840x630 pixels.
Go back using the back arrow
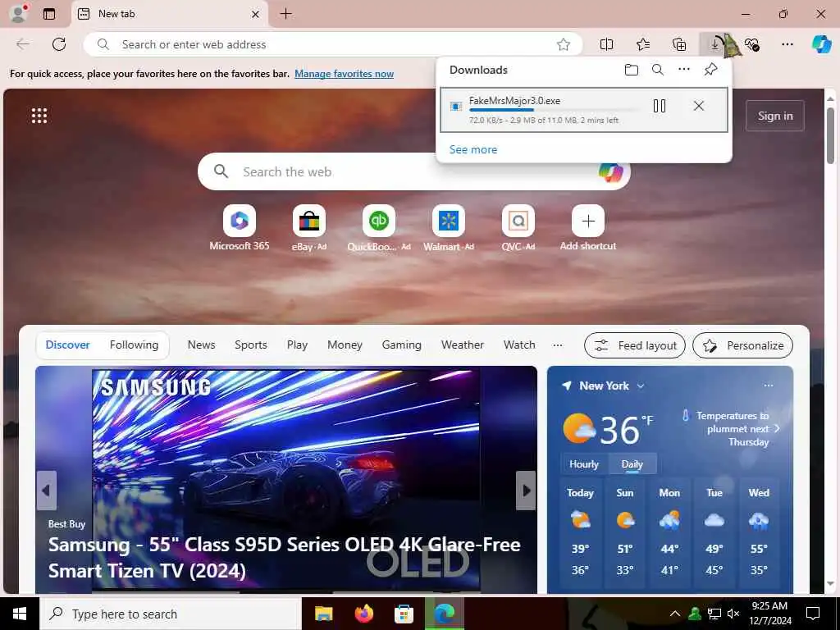pyautogui.click(x=23, y=44)
